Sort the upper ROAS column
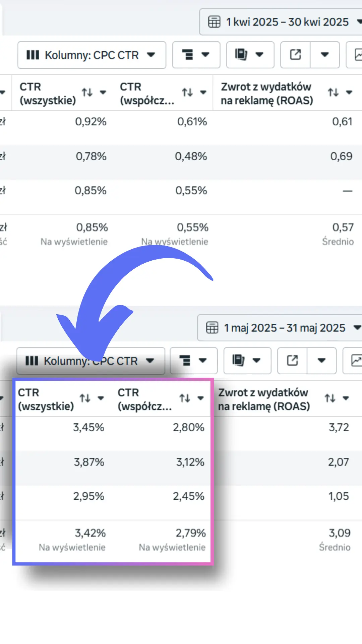362x644 pixels. 333,92
